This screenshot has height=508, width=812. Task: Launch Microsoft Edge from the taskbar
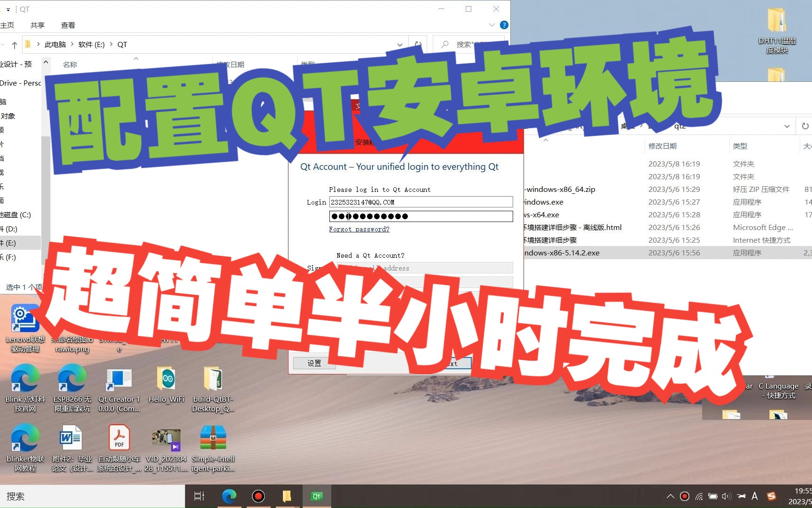[229, 496]
